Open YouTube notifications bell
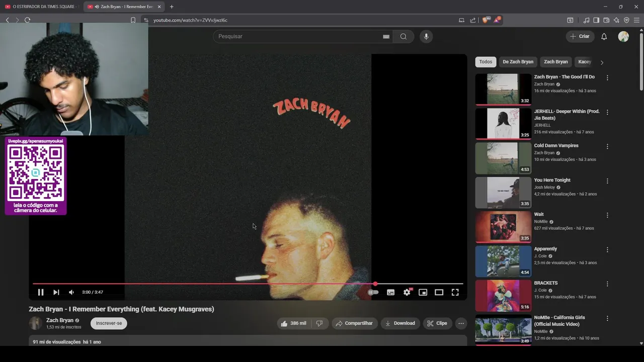The width and height of the screenshot is (644, 362). click(604, 36)
